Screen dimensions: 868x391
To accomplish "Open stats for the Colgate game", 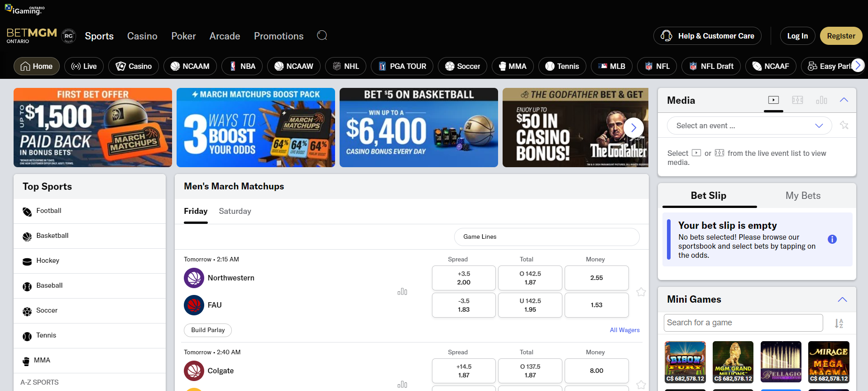I will [x=402, y=384].
